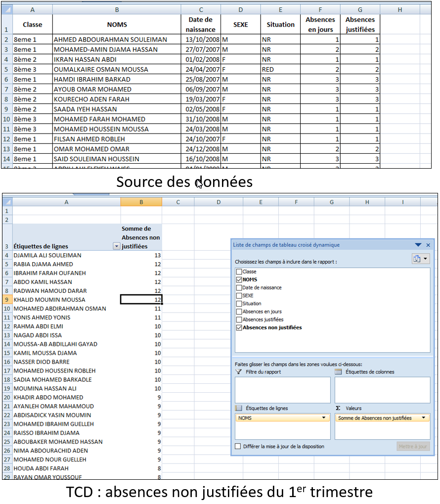Close the pivot table field list pane
The width and height of the screenshot is (440, 504).
click(x=428, y=245)
